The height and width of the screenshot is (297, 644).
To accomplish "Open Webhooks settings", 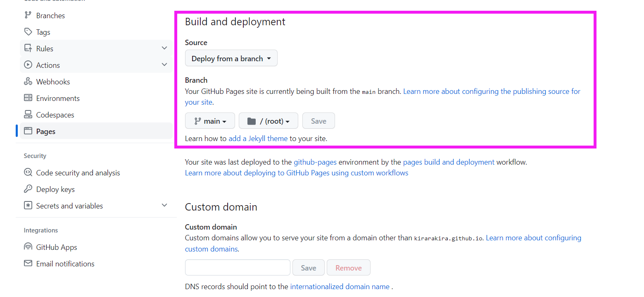I will 53,81.
